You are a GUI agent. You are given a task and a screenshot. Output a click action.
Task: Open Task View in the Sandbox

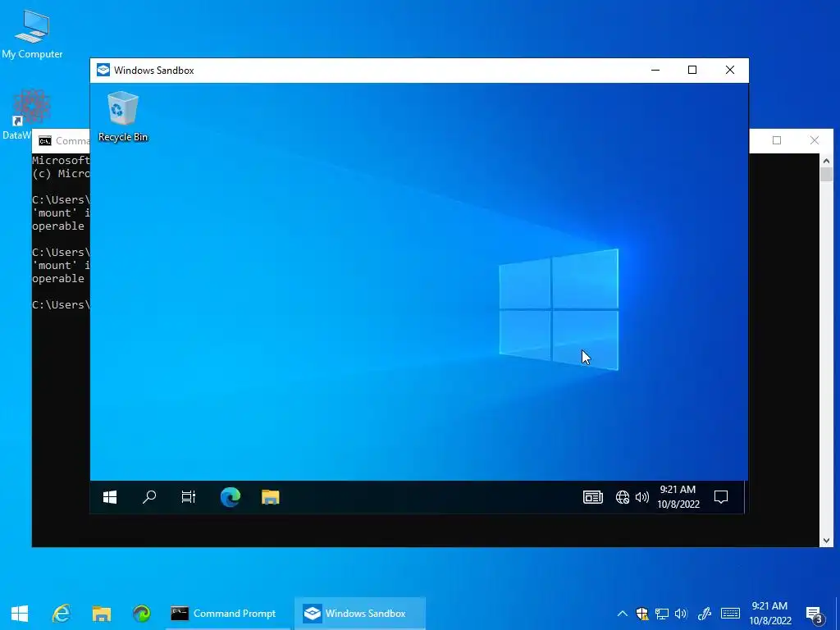tap(188, 497)
